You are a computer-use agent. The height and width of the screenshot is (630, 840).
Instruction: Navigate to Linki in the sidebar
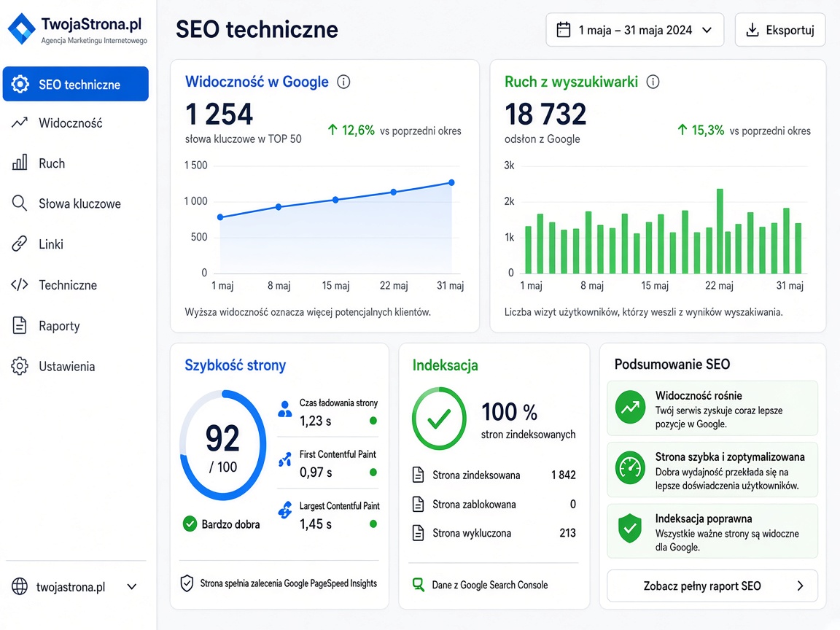point(76,244)
